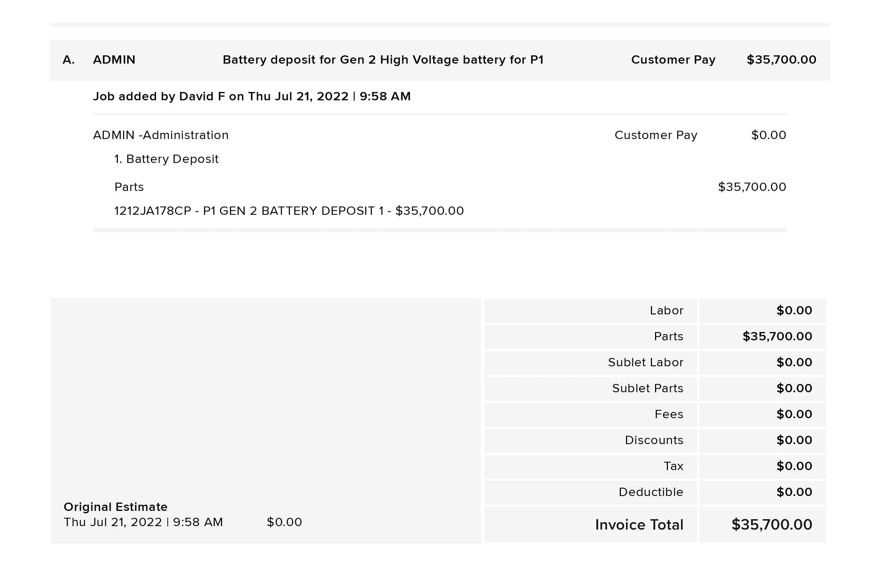
Task: Select the Sublet Labor row
Action: point(655,362)
